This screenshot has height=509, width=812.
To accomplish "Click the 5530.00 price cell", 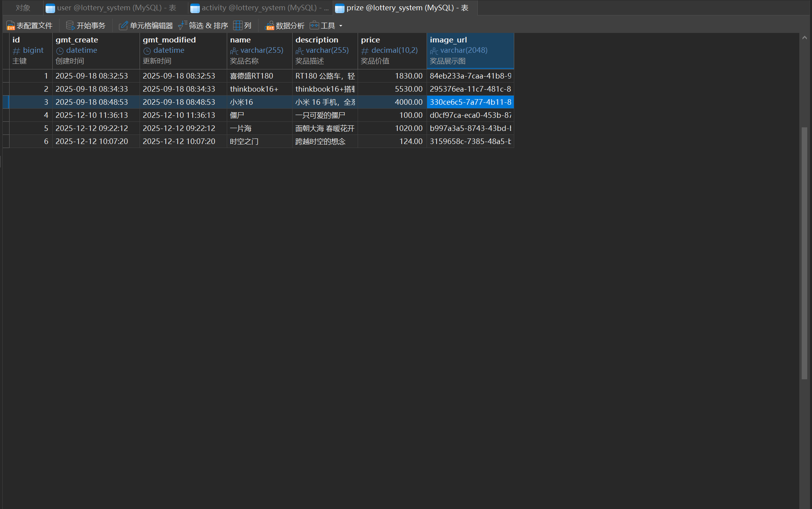I will point(392,89).
